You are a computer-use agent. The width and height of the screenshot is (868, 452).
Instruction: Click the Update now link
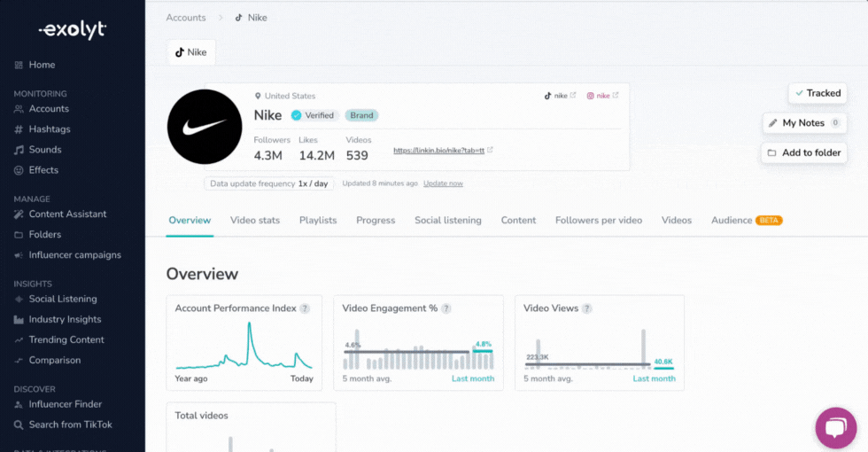point(444,183)
